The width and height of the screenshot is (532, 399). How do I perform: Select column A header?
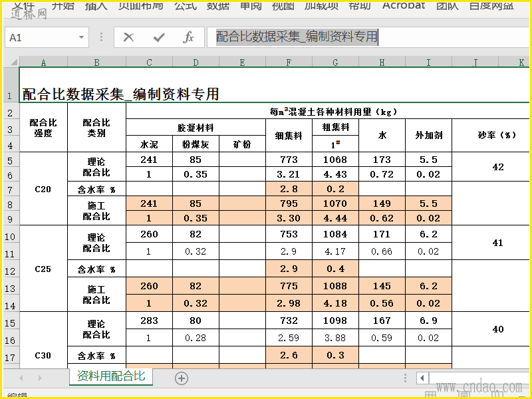click(43, 62)
